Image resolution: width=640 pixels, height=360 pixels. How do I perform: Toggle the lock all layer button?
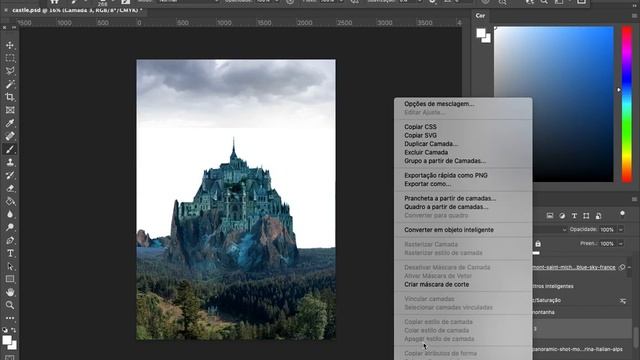coord(538,244)
